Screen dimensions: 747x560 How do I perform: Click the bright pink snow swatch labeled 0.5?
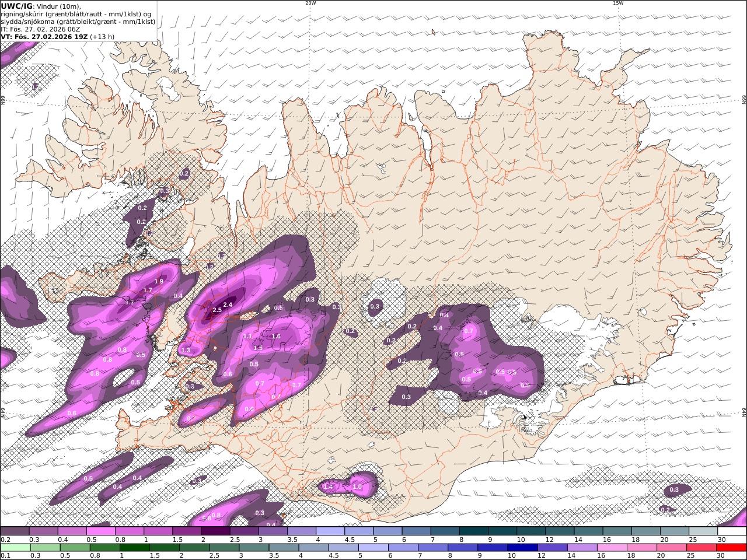[x=100, y=531]
